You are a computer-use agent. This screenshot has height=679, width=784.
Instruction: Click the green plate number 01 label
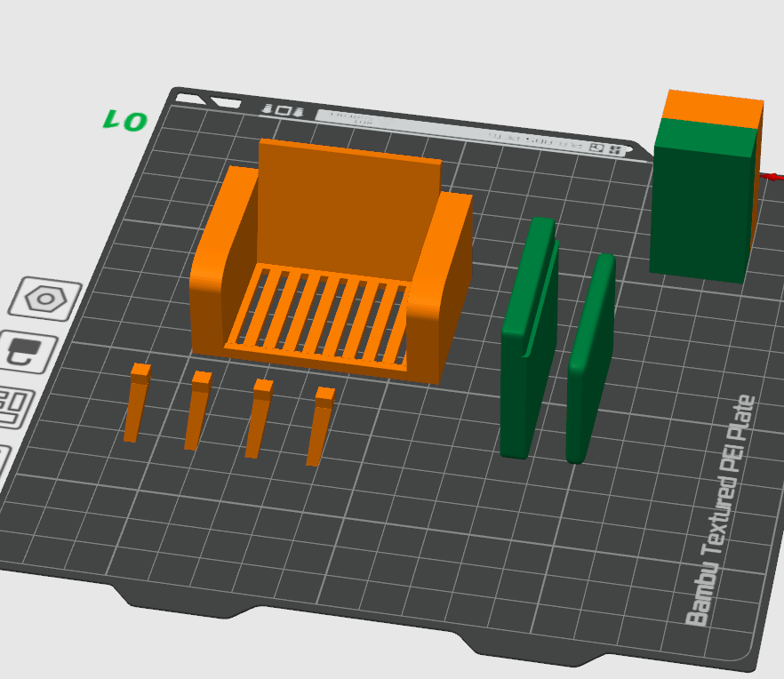coord(125,121)
